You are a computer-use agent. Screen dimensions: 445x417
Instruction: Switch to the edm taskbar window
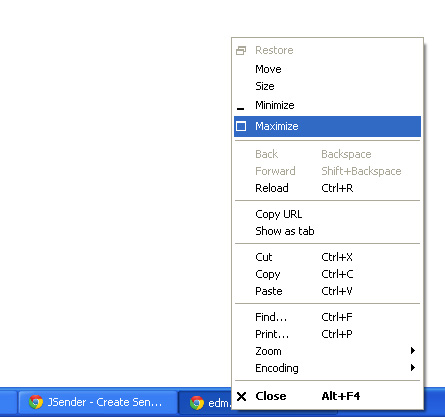pyautogui.click(x=205, y=403)
